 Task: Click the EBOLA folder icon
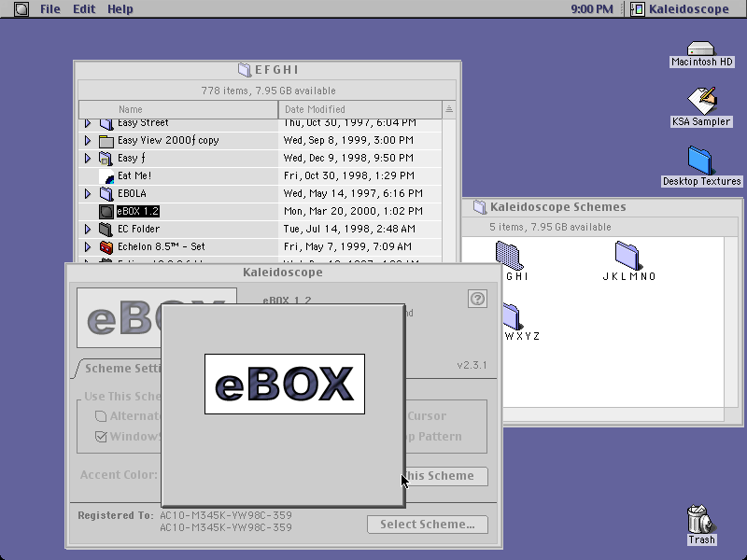coord(106,194)
